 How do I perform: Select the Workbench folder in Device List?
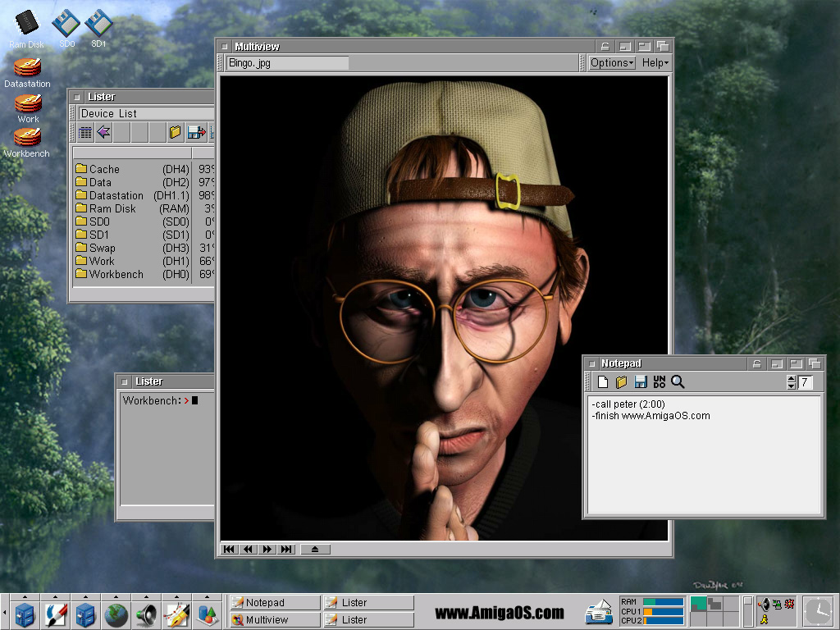click(116, 275)
